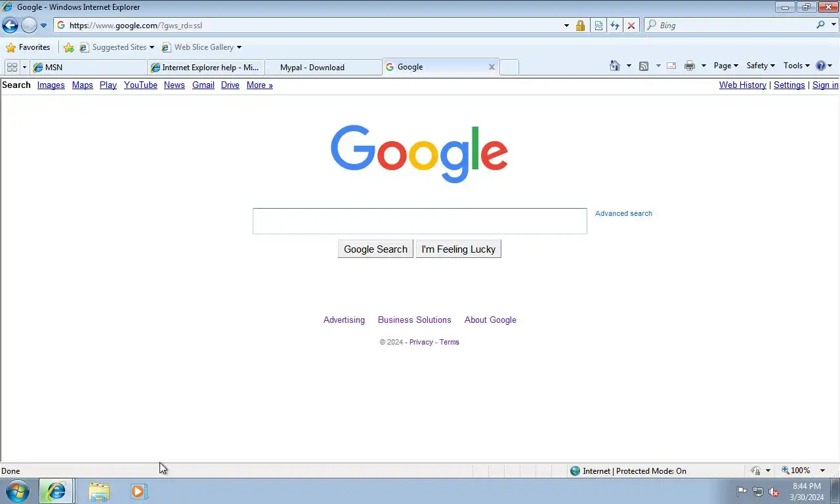840x504 pixels.
Task: Go back with the browser Back arrow
Action: point(10,26)
